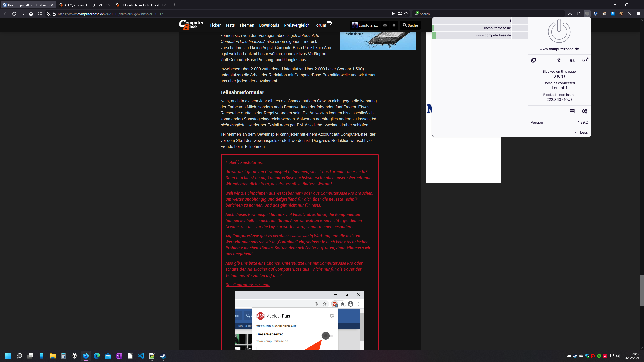This screenshot has height=362, width=644.
Task: Open the browser downloads panel
Action: click(570, 14)
